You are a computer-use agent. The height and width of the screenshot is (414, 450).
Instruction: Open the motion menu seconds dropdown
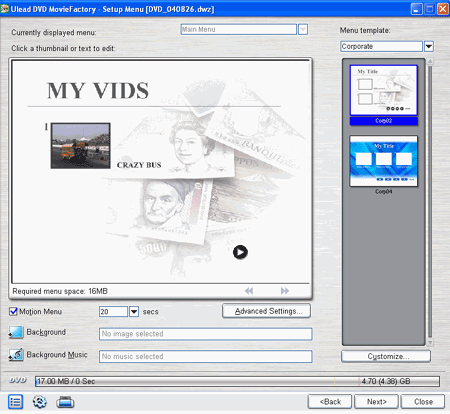[x=134, y=312]
